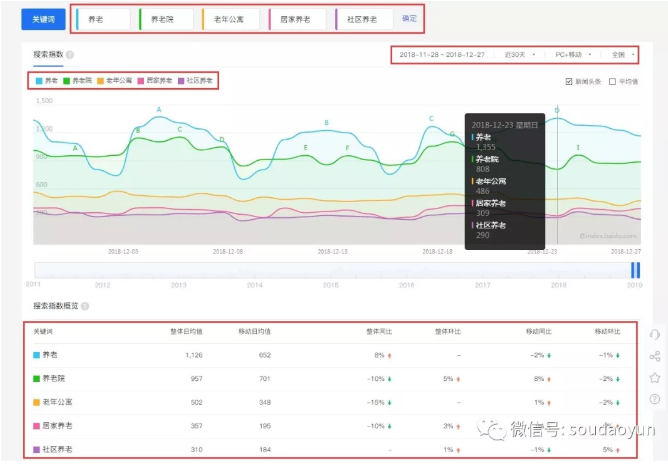Click the star favorite icon
The image size is (668, 466).
[654, 377]
